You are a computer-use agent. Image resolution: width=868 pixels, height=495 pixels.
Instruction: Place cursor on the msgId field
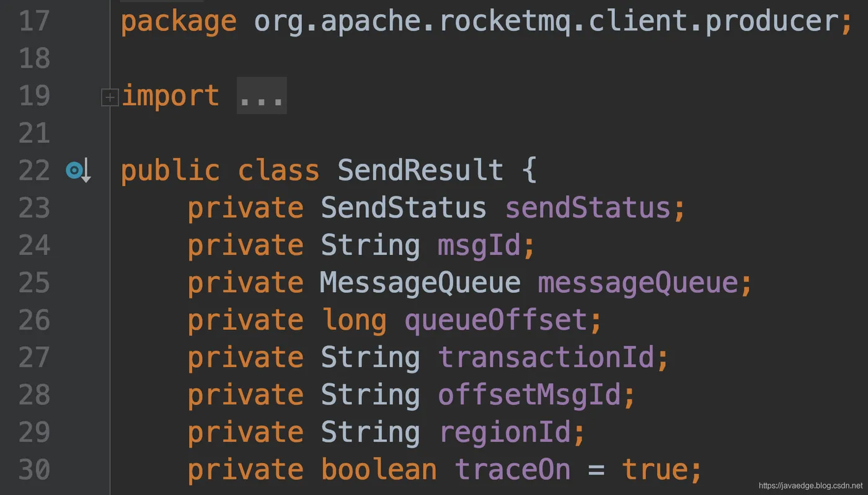pos(479,246)
